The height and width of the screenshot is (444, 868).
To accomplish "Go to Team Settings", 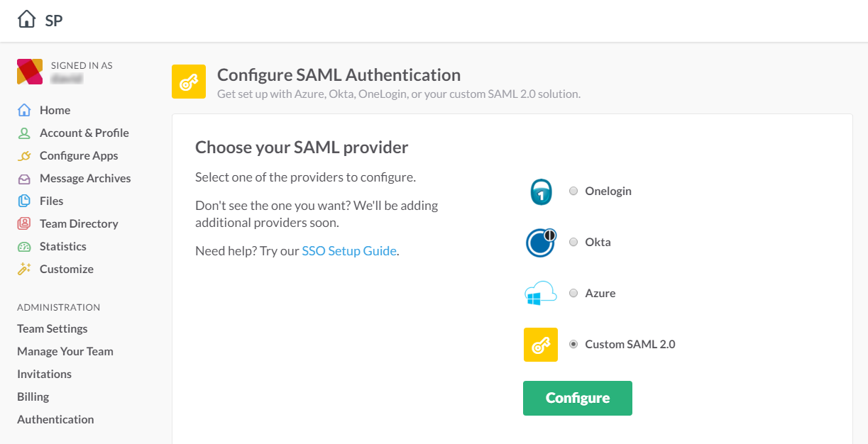I will point(53,328).
